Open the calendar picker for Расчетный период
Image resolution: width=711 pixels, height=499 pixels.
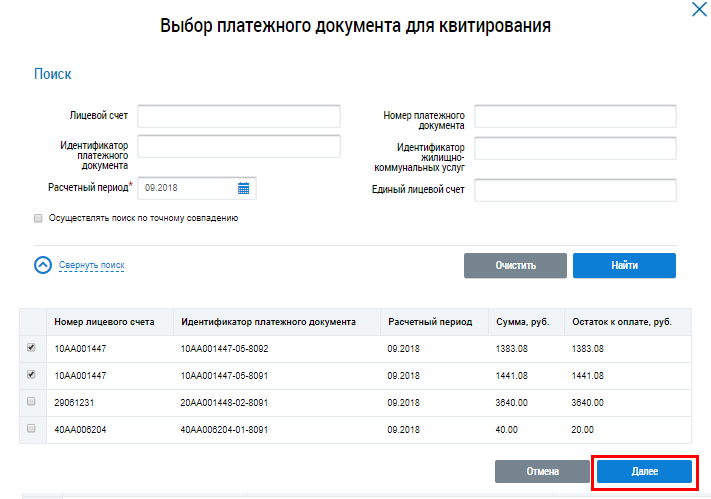point(244,188)
